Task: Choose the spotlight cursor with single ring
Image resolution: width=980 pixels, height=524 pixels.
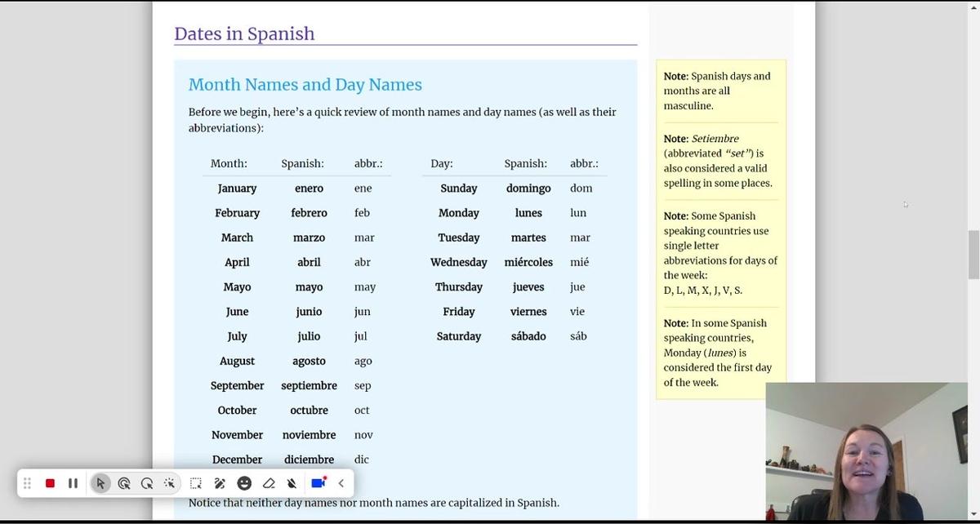Action: (x=147, y=483)
